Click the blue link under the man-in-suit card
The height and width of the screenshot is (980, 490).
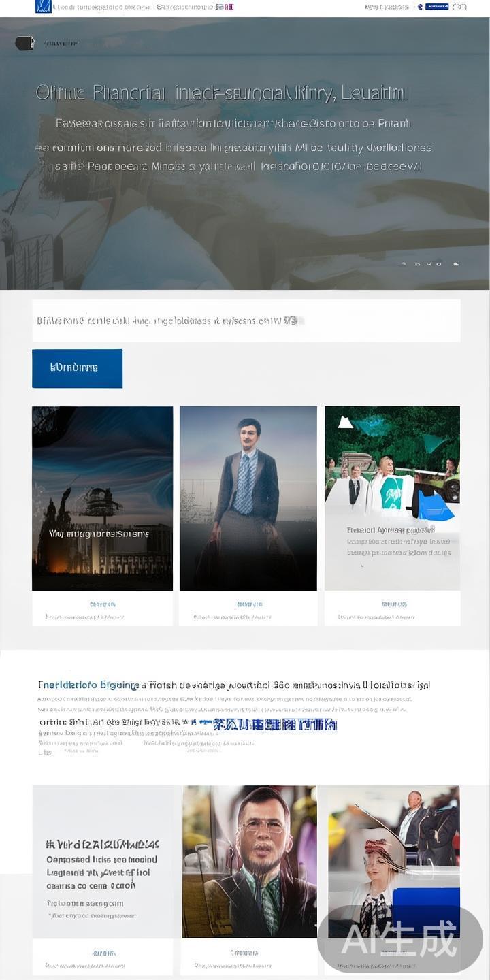click(249, 604)
